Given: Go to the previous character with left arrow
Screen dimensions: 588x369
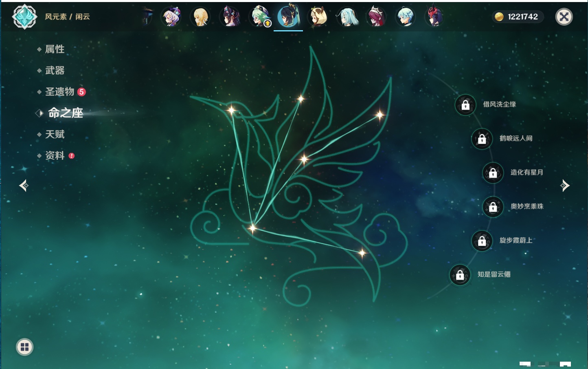Looking at the screenshot, I should click(24, 186).
